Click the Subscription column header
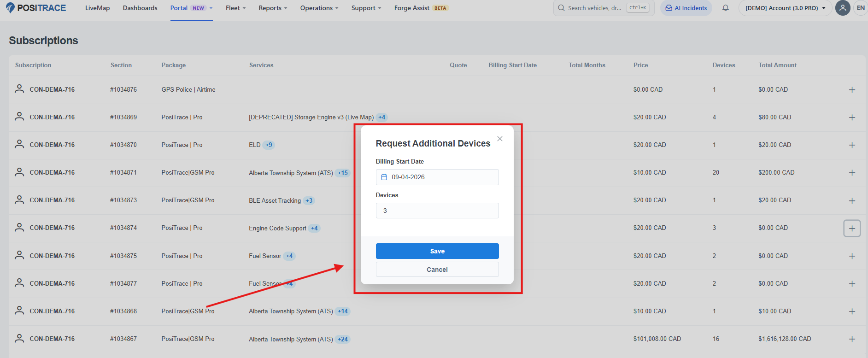Screen dimensions: 868x358 tap(33, 65)
